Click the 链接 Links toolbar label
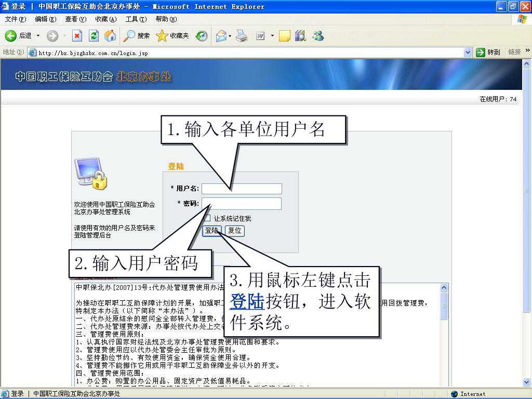 [514, 52]
